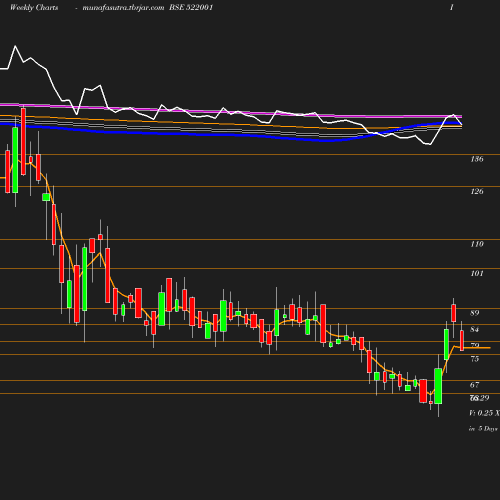The width and height of the screenshot is (500, 500).
Task: Click the '89' price level label
Action: coord(475,313)
